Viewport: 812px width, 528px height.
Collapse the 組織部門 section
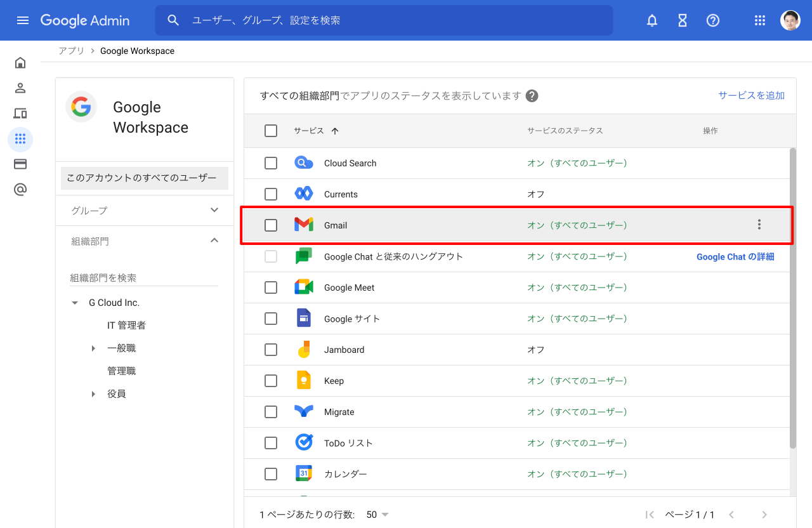145,241
